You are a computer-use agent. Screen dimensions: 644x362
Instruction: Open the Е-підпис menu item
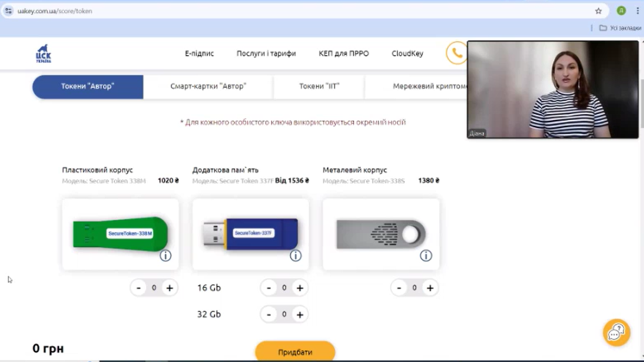pos(199,53)
